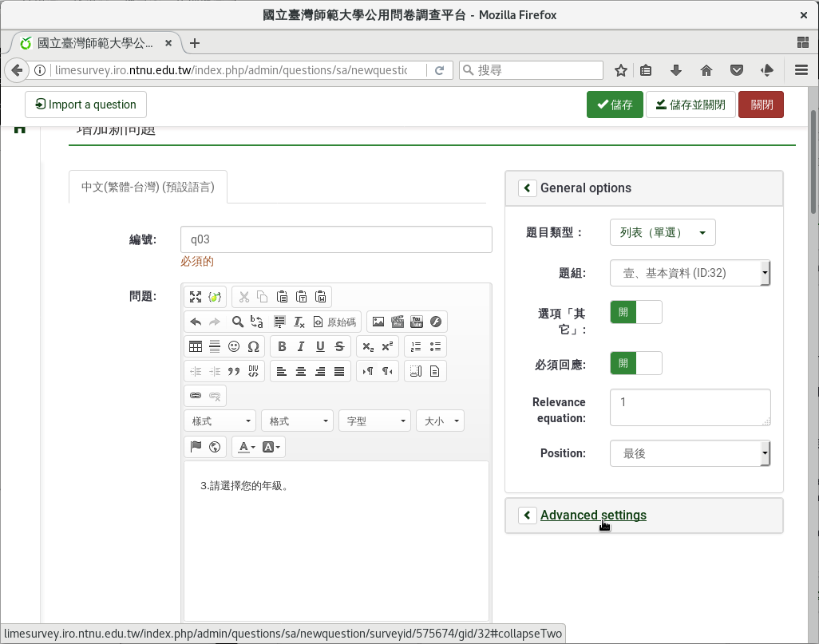Insert a Flash object
The width and height of the screenshot is (819, 644).
436,322
